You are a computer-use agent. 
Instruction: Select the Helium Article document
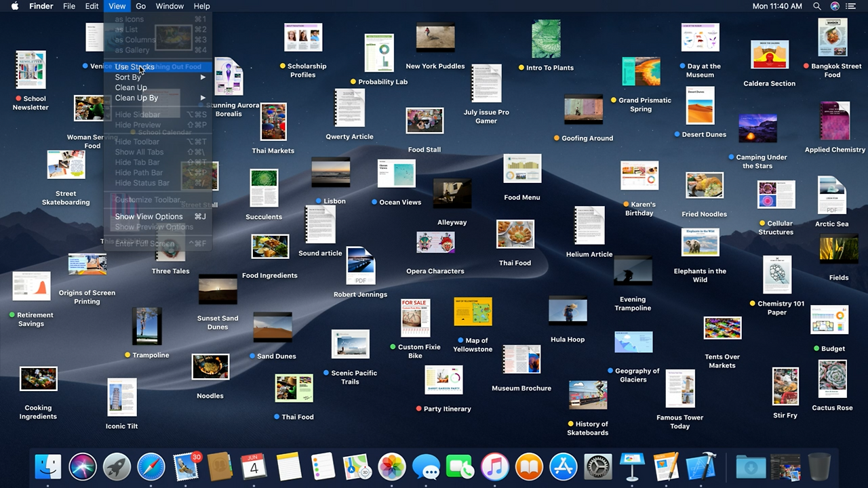[589, 226]
